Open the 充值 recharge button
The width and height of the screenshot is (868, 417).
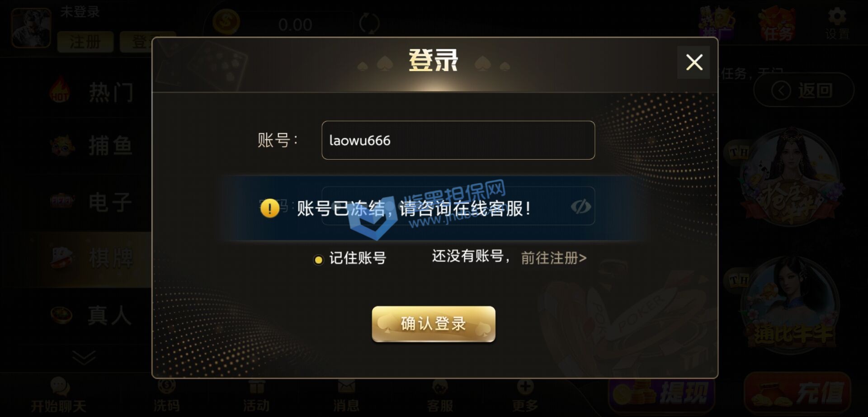coord(798,392)
